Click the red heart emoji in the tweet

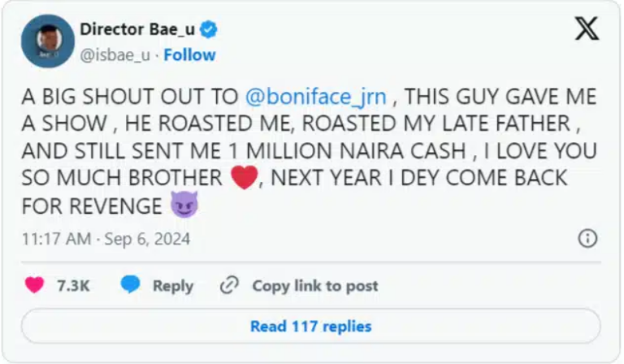pyautogui.click(x=244, y=179)
